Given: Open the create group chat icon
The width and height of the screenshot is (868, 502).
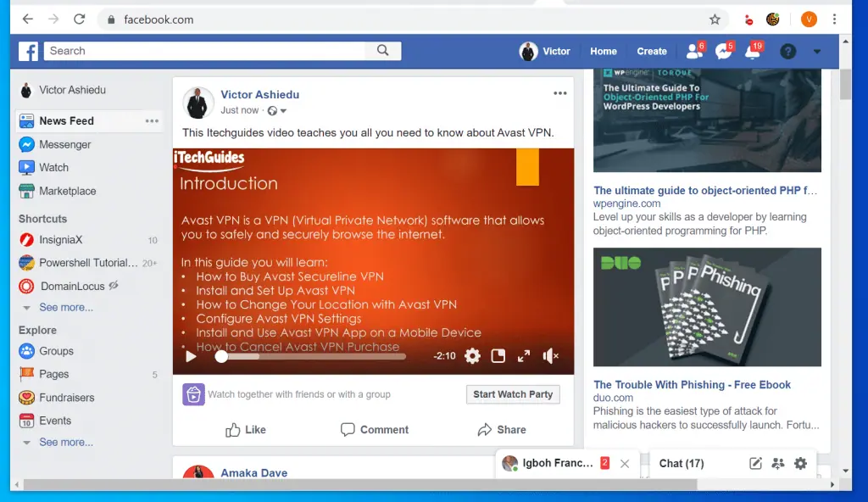Looking at the screenshot, I should click(776, 463).
